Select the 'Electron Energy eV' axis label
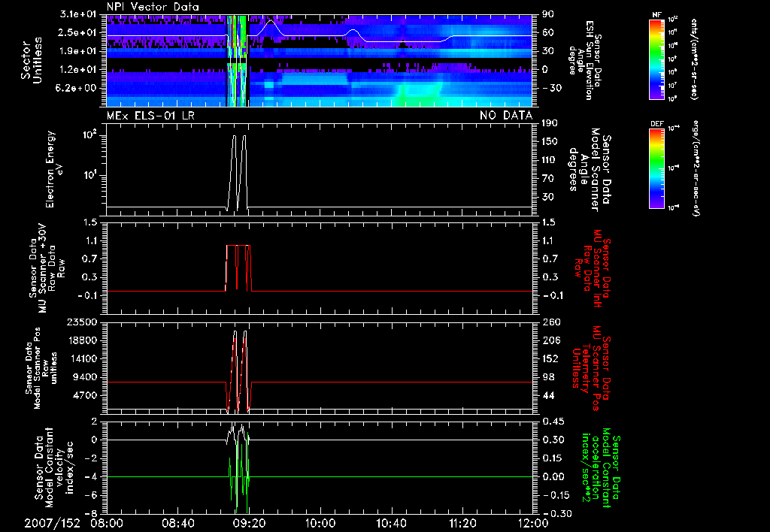Viewport: 770px width, 532px height. tap(53, 169)
